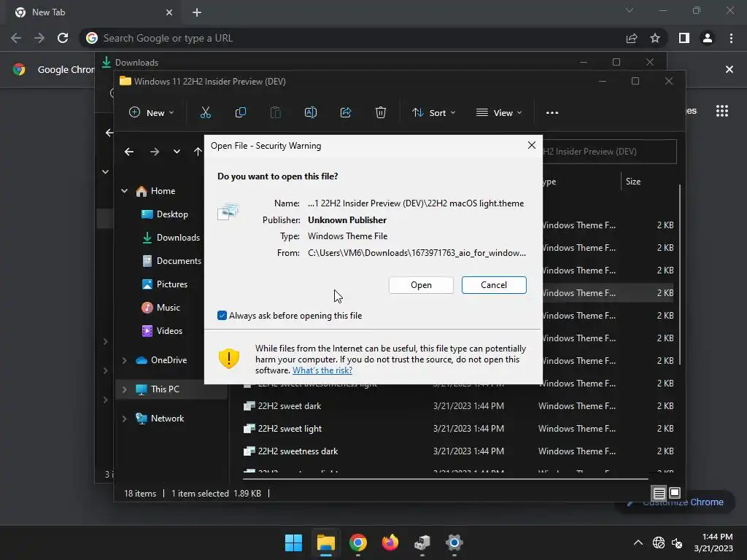
Task: Dismiss the Google Chrome banner with X
Action: 729,69
